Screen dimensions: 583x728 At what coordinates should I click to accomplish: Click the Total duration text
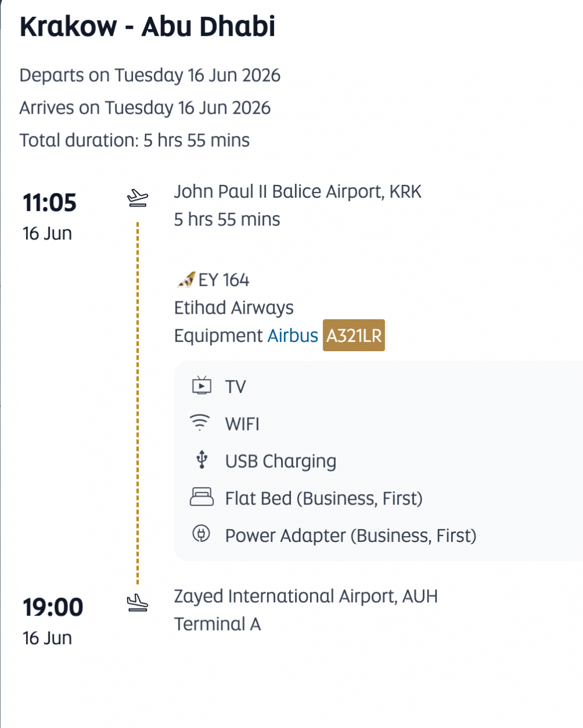click(x=135, y=141)
